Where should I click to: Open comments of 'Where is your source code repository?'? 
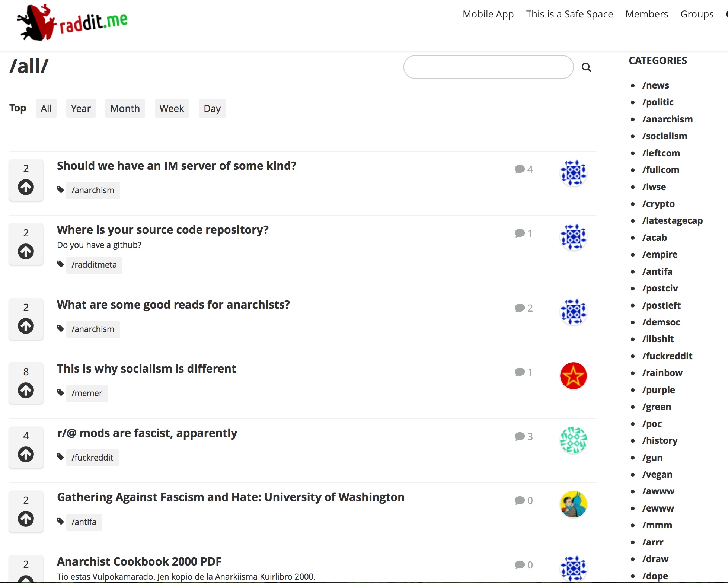click(523, 233)
